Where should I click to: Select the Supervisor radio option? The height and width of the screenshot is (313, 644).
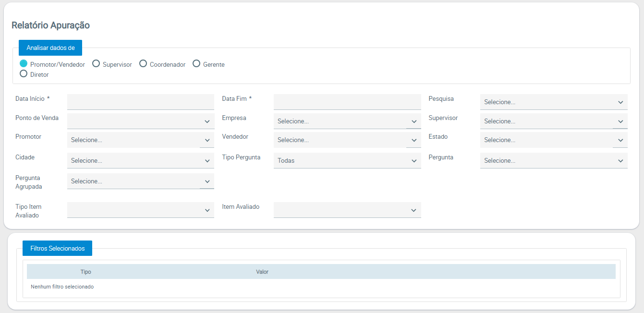pos(96,64)
